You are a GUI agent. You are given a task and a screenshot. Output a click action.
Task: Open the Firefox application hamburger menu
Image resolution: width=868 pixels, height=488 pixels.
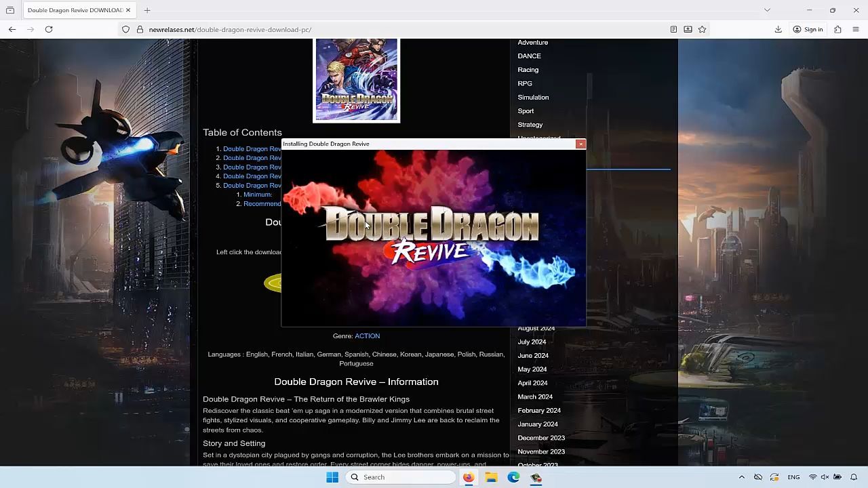tap(856, 29)
